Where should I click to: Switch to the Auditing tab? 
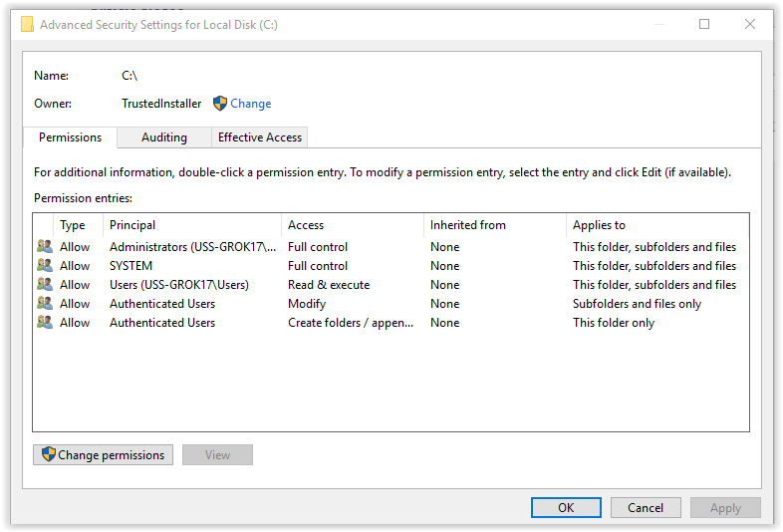tap(164, 137)
